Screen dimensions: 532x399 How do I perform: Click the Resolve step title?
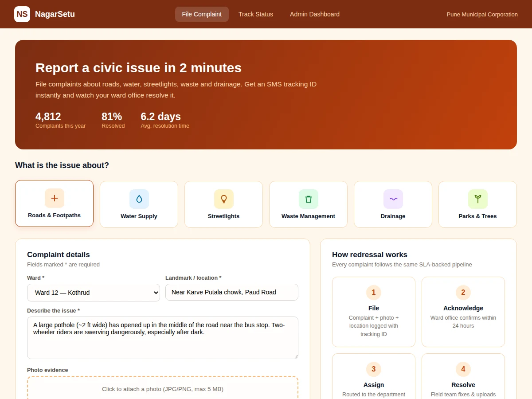point(463,385)
